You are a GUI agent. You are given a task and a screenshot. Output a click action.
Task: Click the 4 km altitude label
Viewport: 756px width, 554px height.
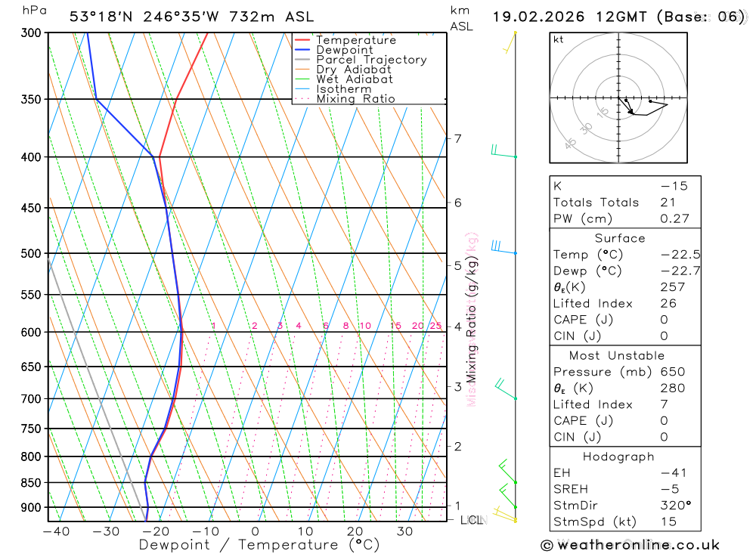[x=457, y=327]
